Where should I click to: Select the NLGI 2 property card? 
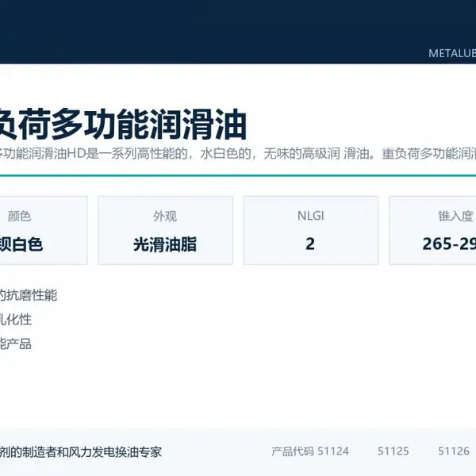(x=311, y=230)
